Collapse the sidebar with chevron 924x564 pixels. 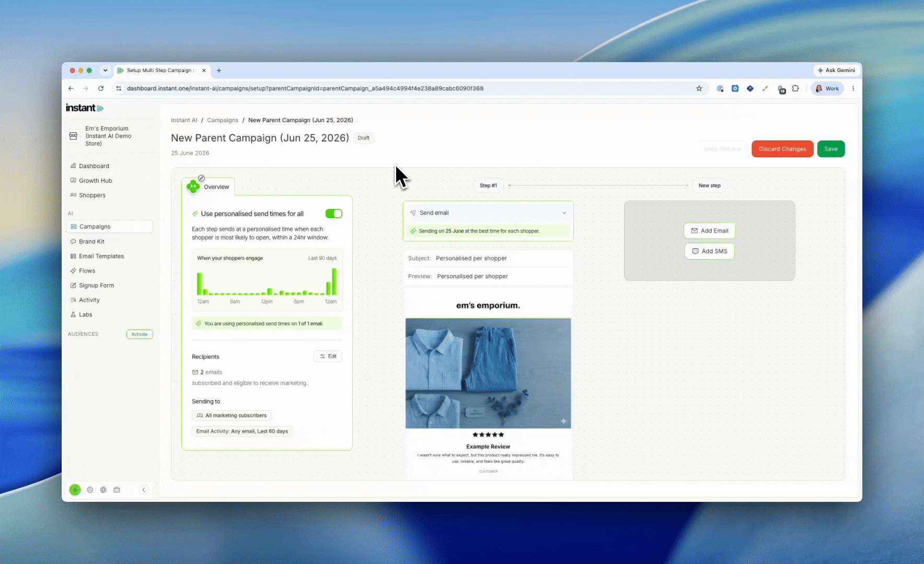pos(144,490)
